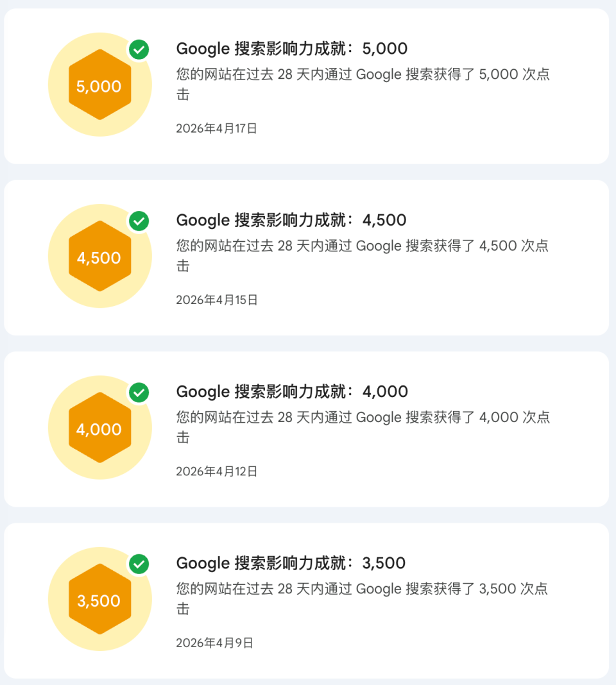Open the 'Google 搜索影响力成就：3,500' title

click(291, 563)
